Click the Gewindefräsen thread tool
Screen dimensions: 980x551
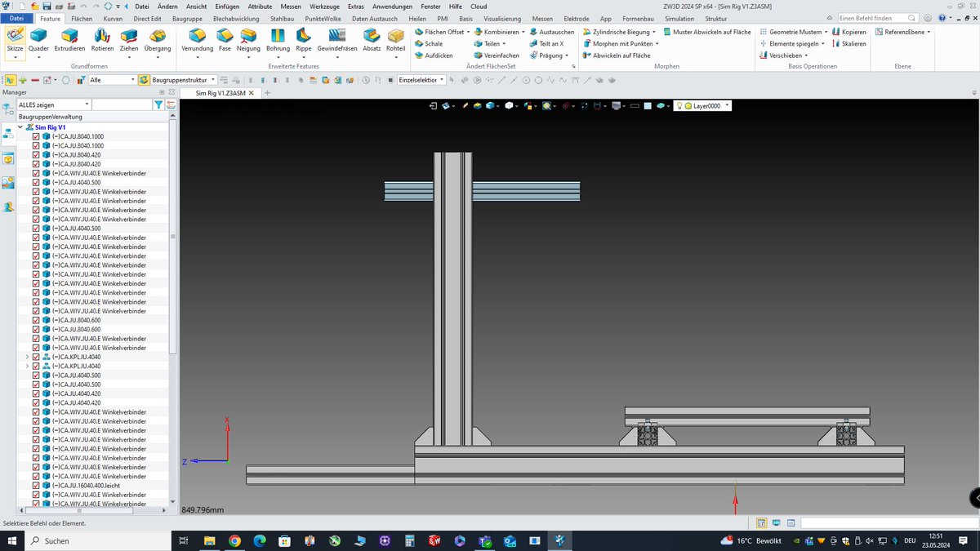click(x=337, y=39)
